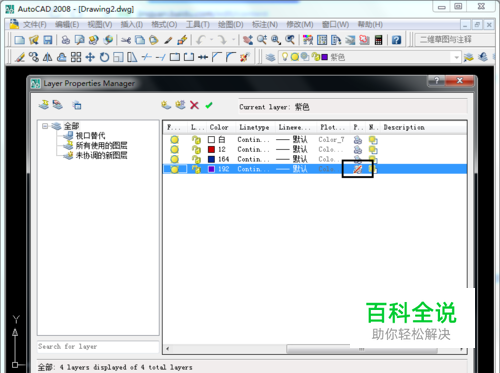Toggle plot printer icon for layer 白
Viewport: 500px width, 373px height.
pos(358,140)
